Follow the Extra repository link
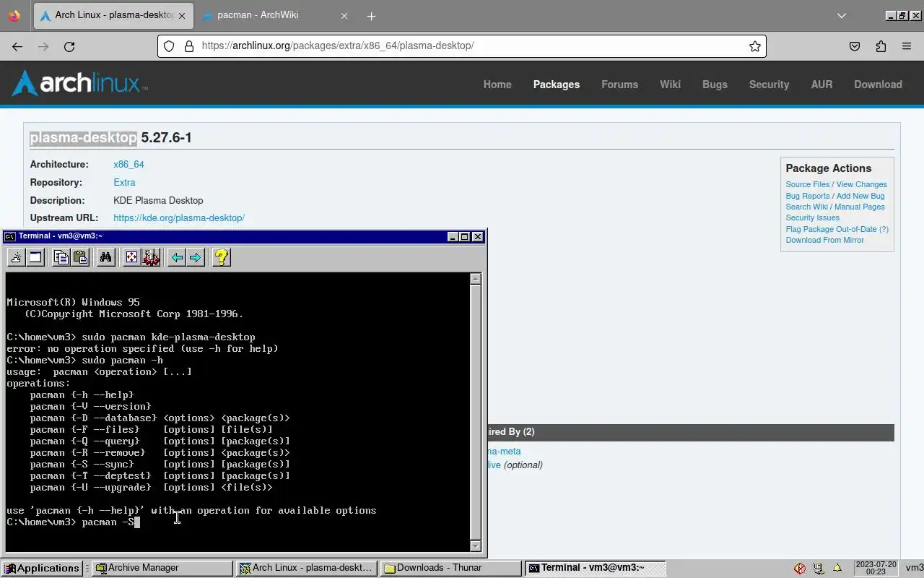This screenshot has height=578, width=924. click(x=124, y=183)
